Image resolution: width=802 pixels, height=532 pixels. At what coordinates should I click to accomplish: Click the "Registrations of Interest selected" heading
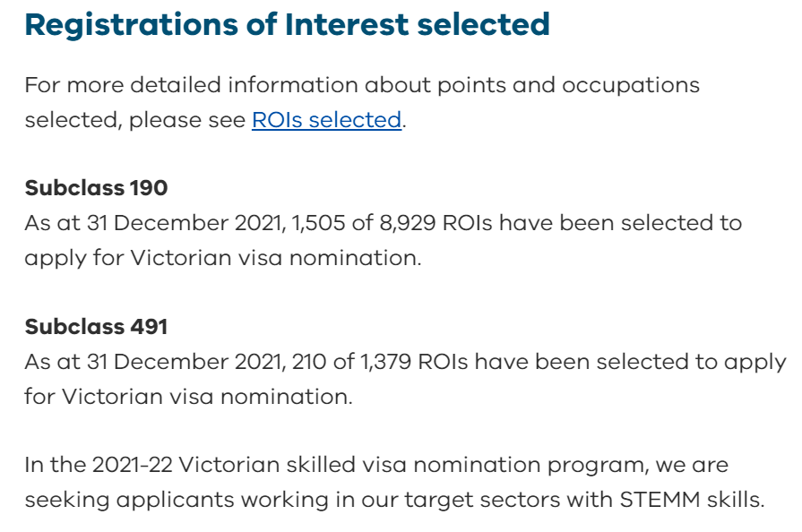click(287, 25)
